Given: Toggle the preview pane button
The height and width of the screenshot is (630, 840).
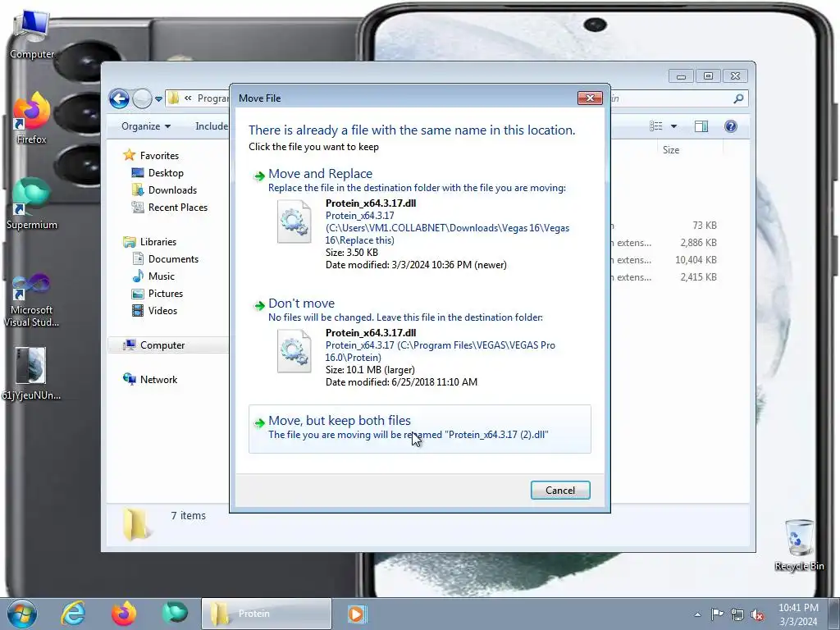Looking at the screenshot, I should tap(701, 126).
